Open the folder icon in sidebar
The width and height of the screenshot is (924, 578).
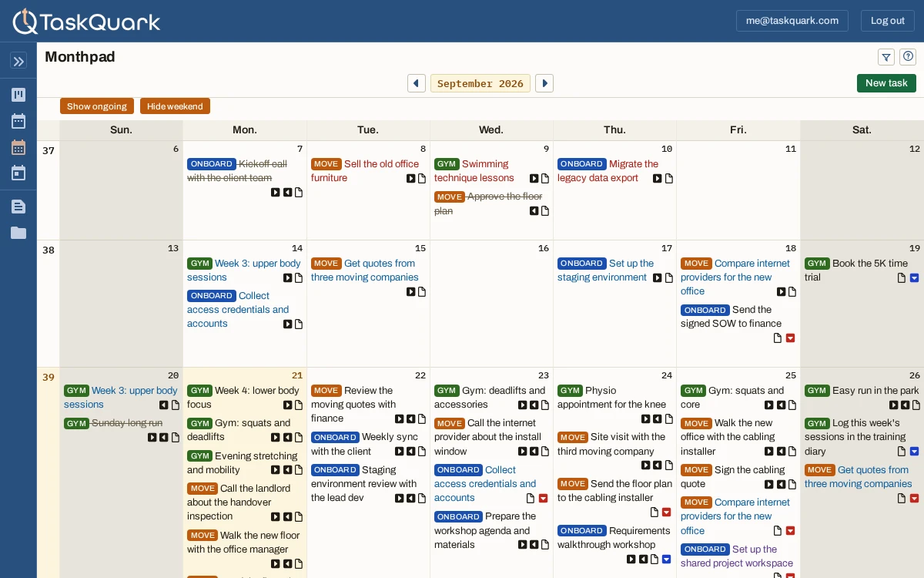[18, 233]
